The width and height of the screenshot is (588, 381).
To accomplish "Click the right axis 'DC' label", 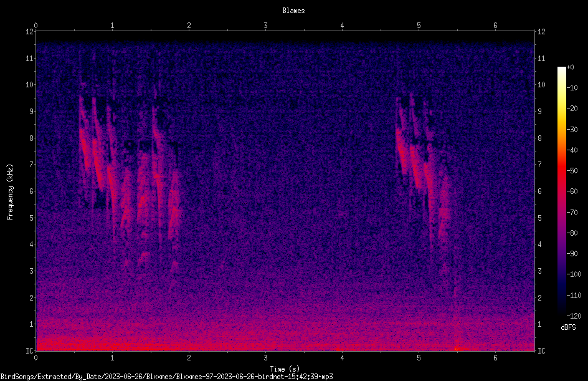I will point(541,350).
